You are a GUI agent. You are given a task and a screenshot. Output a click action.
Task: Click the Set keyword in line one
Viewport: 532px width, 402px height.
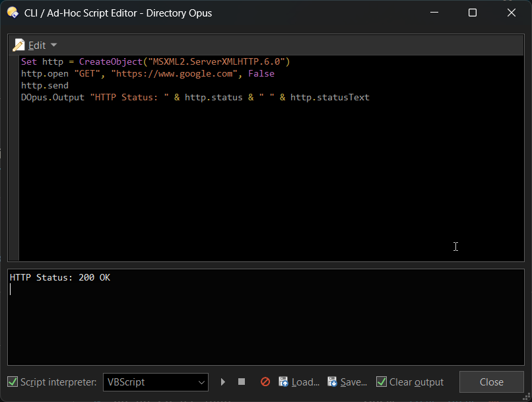[29, 62]
